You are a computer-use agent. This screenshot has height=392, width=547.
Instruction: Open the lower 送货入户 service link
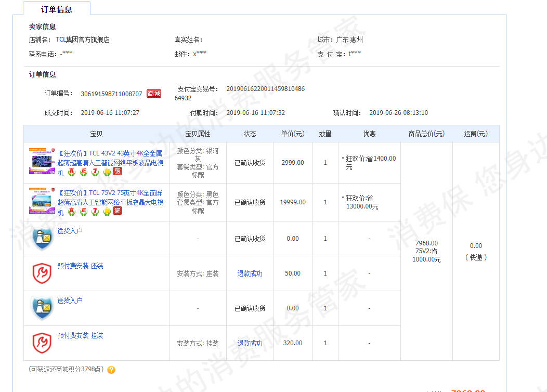[70, 300]
